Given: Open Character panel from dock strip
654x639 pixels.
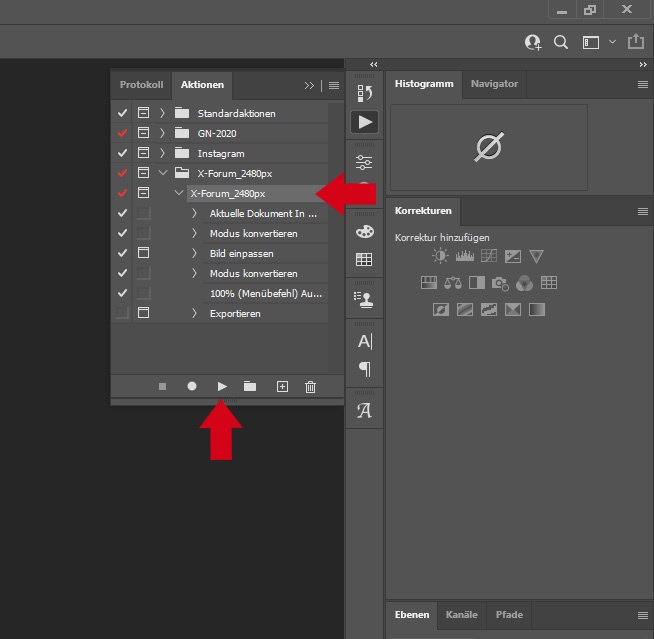Looking at the screenshot, I should click(364, 341).
